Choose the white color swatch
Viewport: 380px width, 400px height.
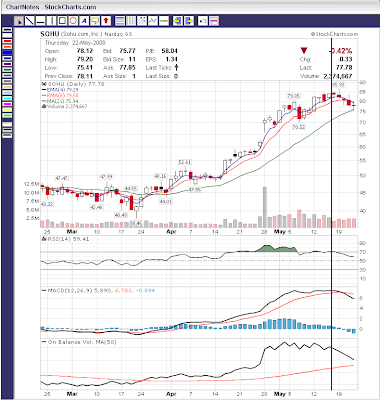tap(7, 35)
